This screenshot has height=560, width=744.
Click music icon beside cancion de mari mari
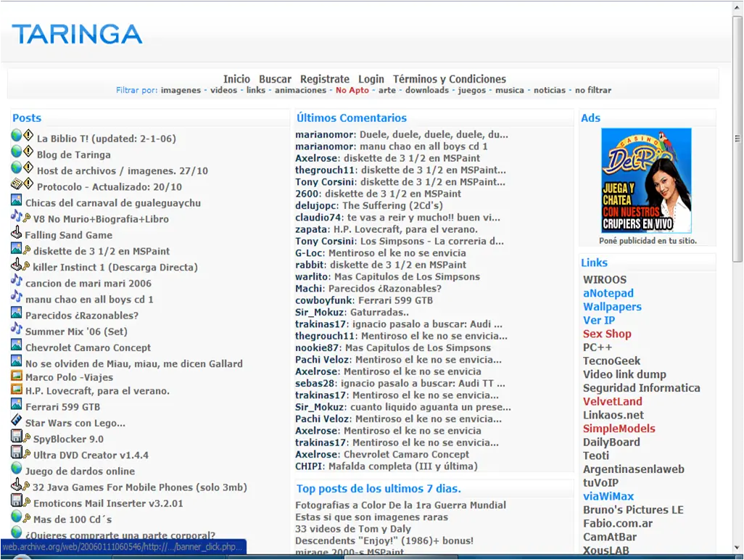(x=17, y=281)
